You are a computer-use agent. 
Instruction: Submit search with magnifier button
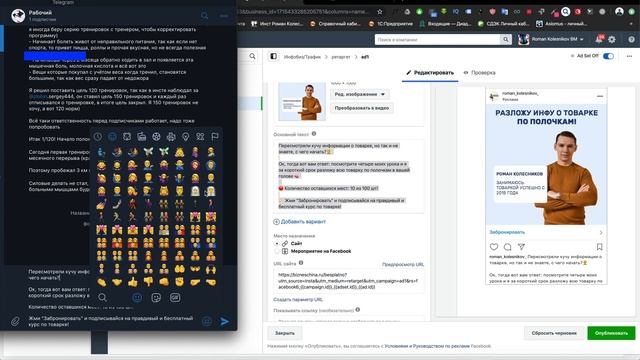click(506, 40)
